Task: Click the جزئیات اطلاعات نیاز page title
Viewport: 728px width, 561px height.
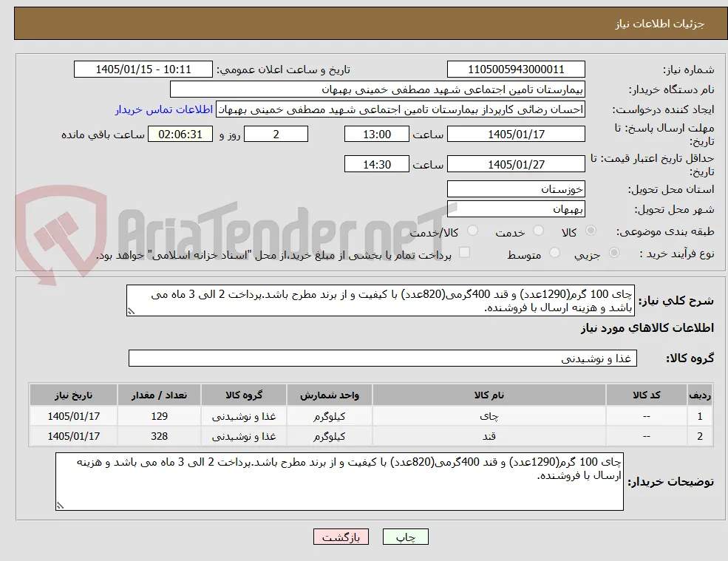Action: pos(660,24)
